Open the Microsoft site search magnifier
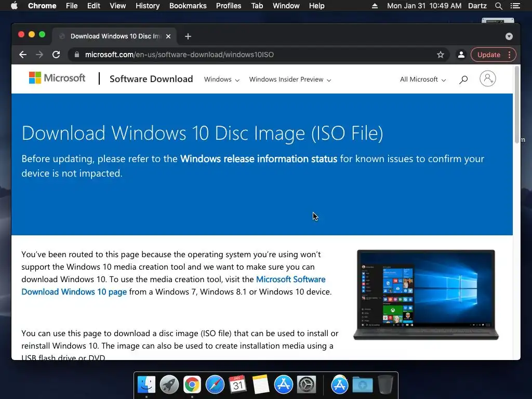This screenshot has height=399, width=532. (463, 79)
